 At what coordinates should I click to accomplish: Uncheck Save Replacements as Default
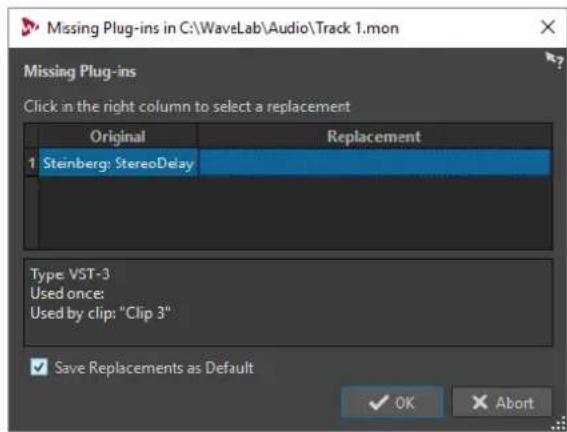click(39, 367)
